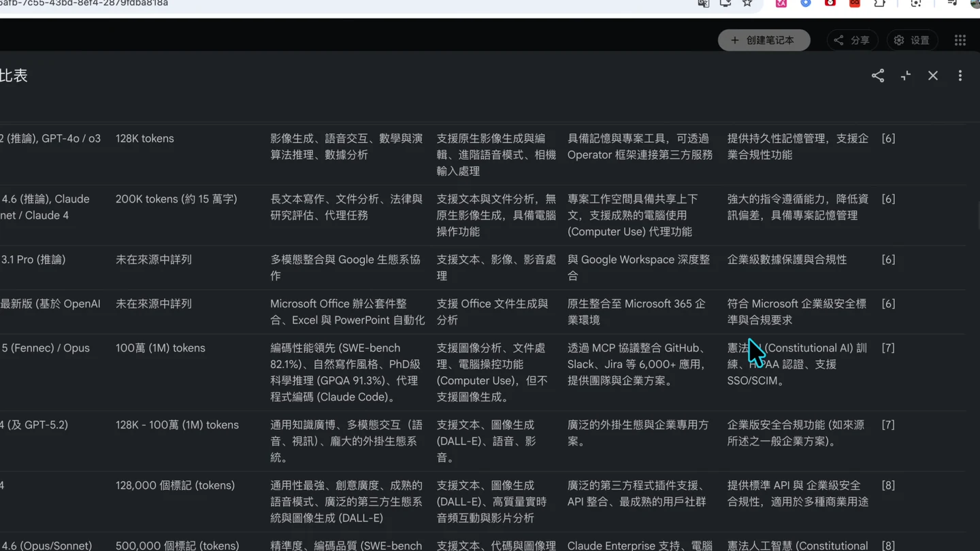Click the '通用知識廣博、多模態交互' cell
The width and height of the screenshot is (980, 551).
(x=346, y=441)
